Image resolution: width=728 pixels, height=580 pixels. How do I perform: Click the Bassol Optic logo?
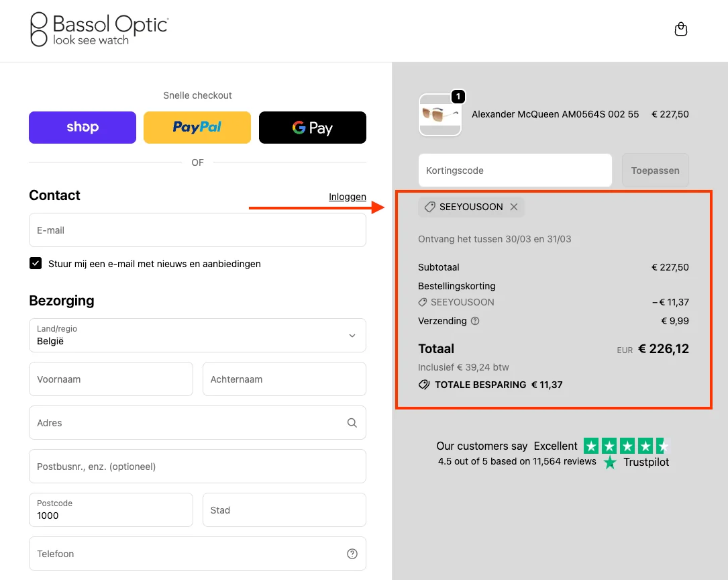pyautogui.click(x=99, y=30)
